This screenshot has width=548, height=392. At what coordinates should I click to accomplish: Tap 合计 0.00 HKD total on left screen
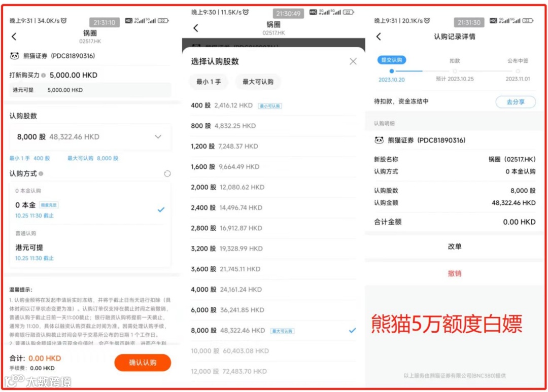coord(35,358)
